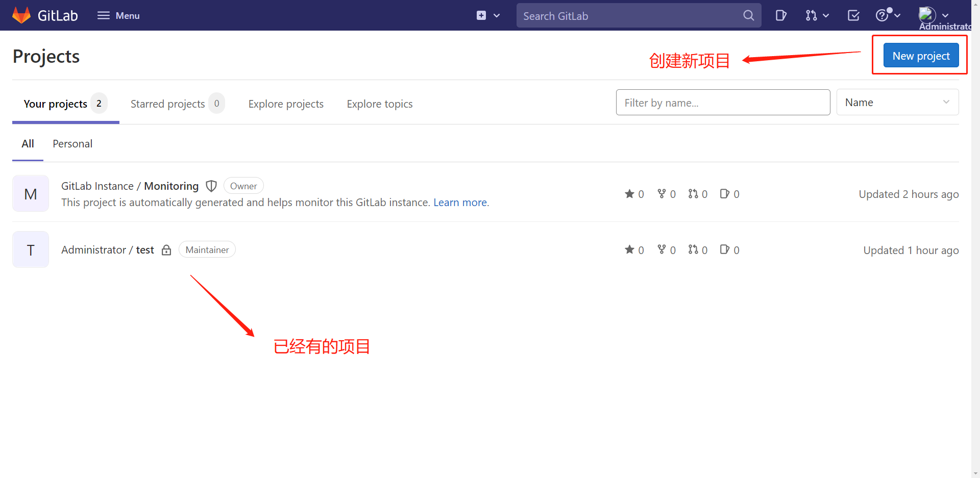Screen dimensions: 980x478
Task: Switch to the Starred projects tab
Action: (x=167, y=104)
